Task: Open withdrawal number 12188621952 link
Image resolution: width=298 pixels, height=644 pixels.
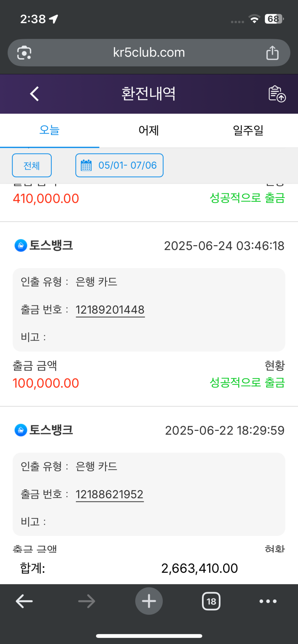Action: 110,494
